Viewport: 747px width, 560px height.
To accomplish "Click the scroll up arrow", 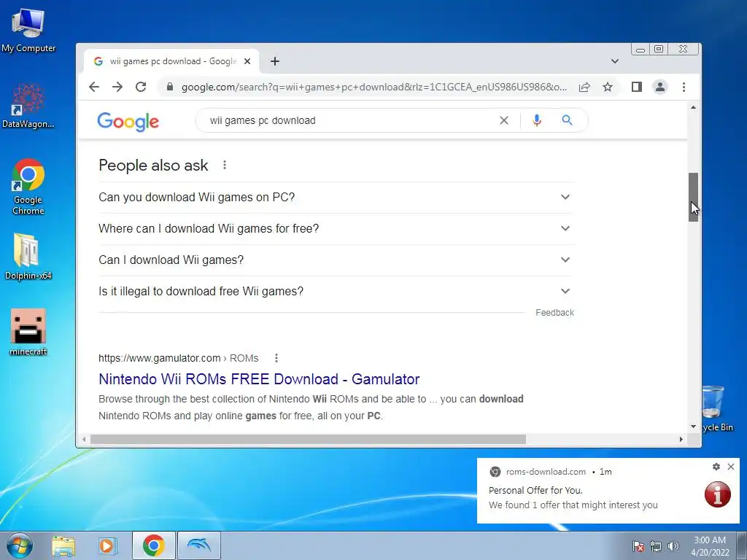I will pos(693,108).
